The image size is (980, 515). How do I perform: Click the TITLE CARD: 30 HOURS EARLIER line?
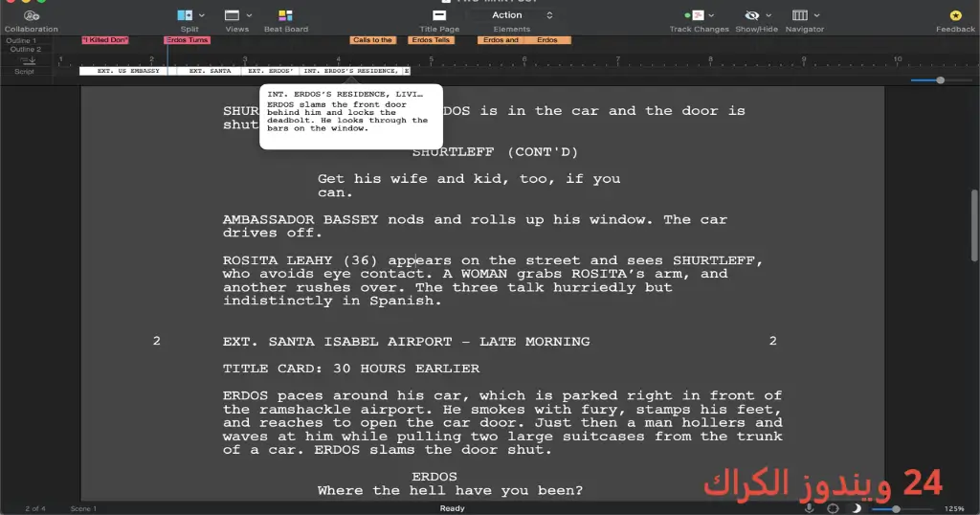tap(351, 369)
